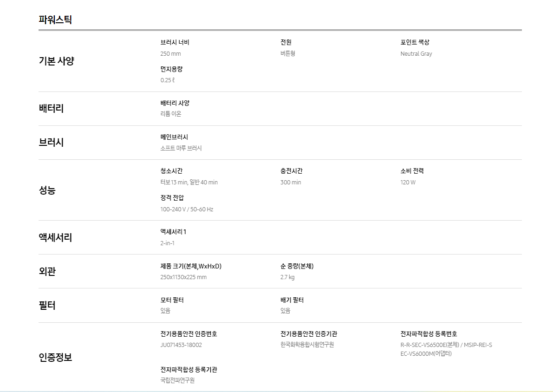Select the 2.7 kg value
The height and width of the screenshot is (392, 553).
pyautogui.click(x=287, y=277)
